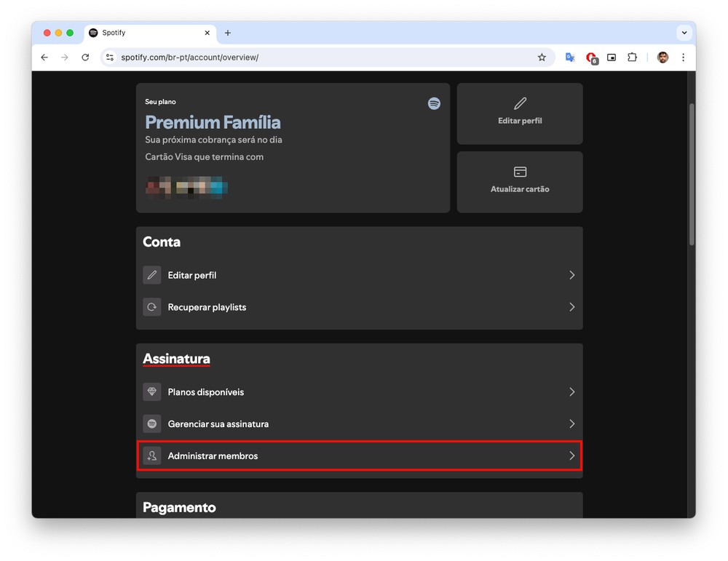728x561 pixels.
Task: Expand Planos disponíveis row chevron
Action: coord(571,392)
